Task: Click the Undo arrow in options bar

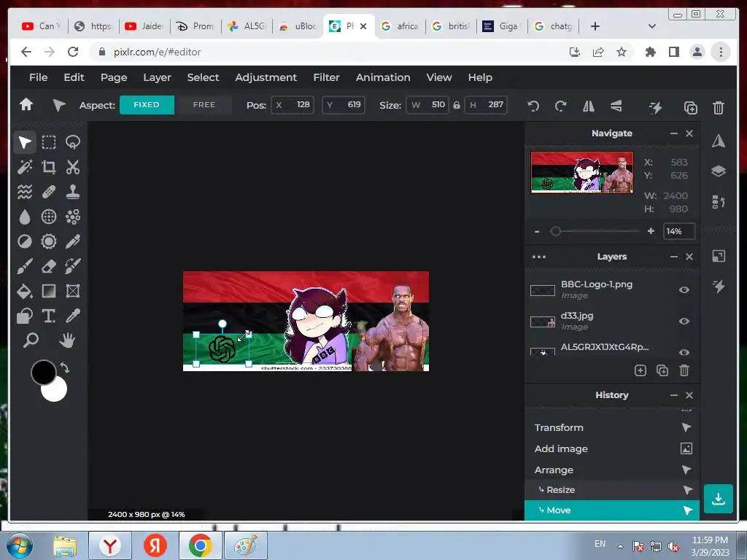Action: click(533, 106)
